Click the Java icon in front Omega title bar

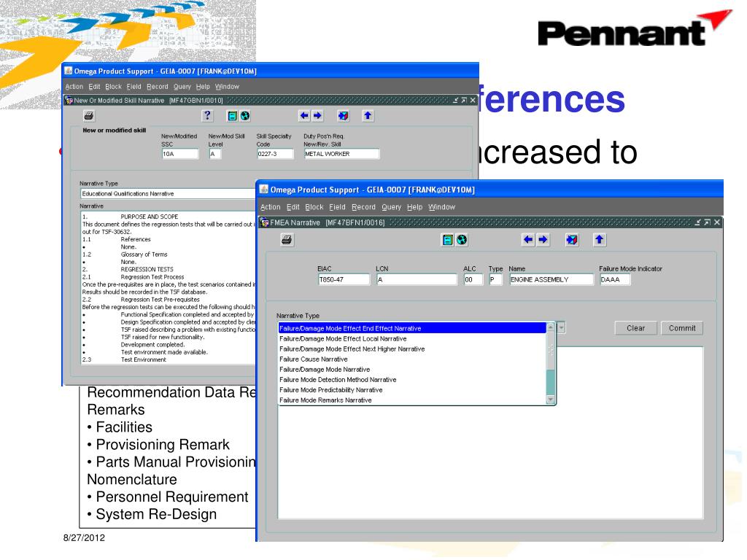coord(263,189)
